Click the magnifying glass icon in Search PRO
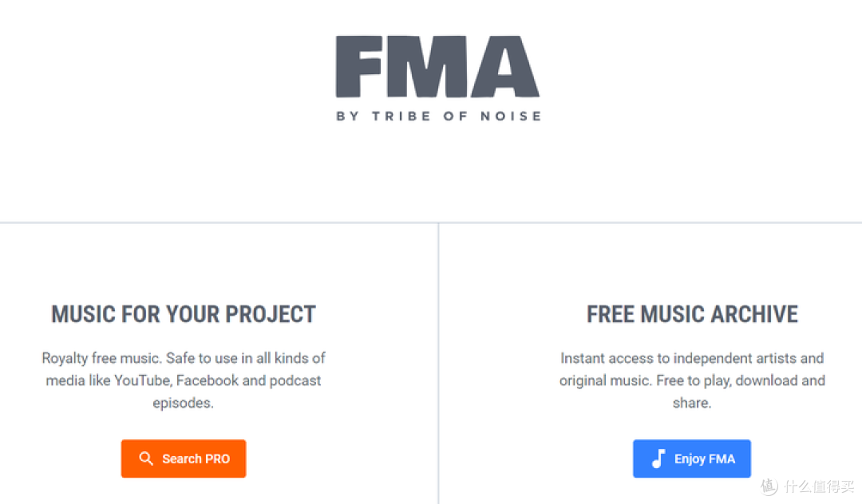Image resolution: width=862 pixels, height=504 pixels. click(146, 459)
